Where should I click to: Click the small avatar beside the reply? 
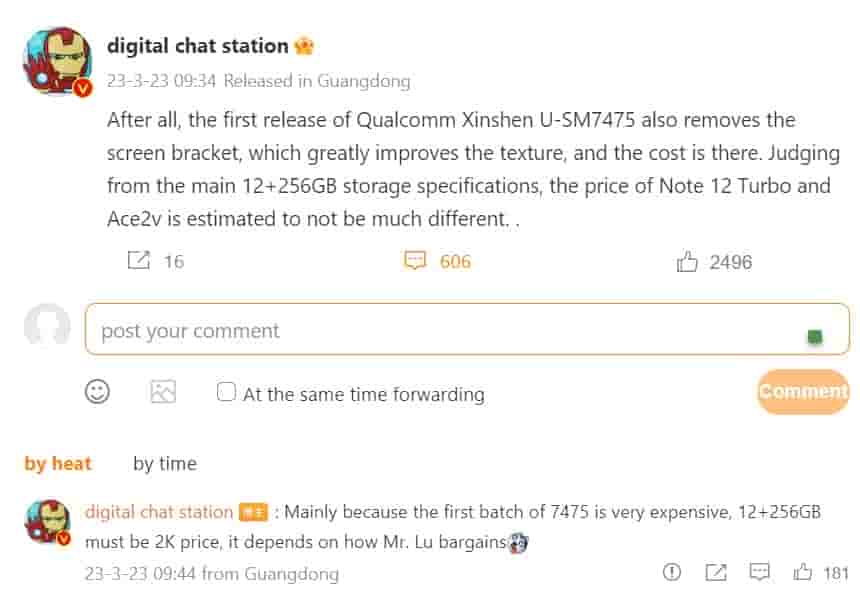coord(48,523)
